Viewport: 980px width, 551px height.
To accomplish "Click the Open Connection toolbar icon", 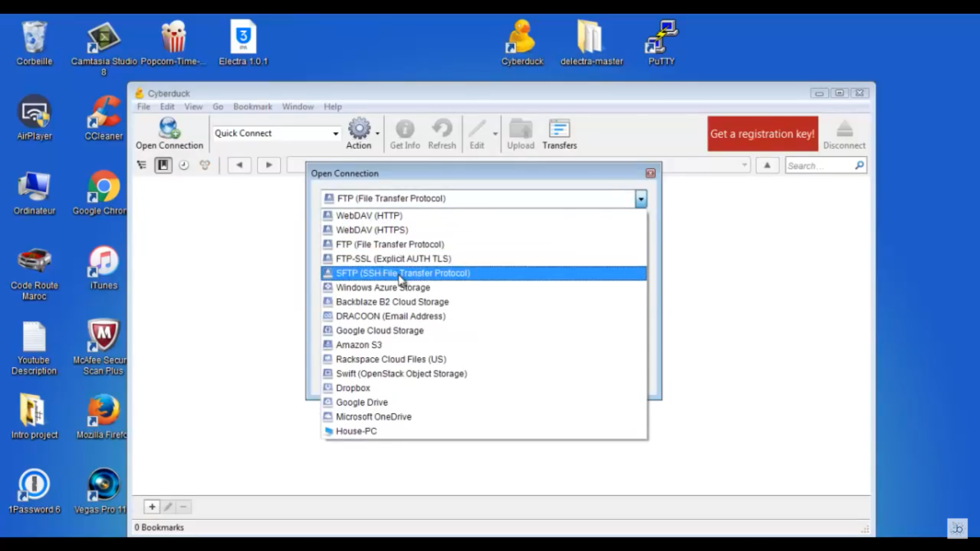I will click(169, 132).
